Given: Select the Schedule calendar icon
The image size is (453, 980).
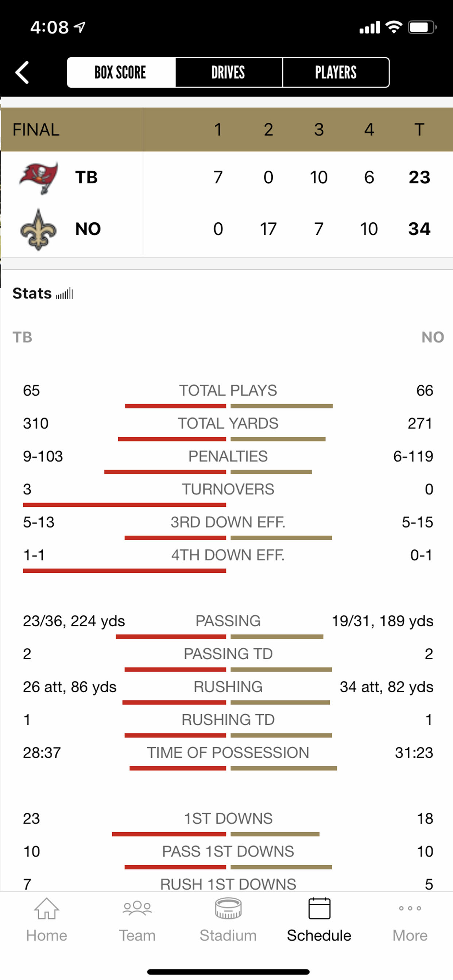Looking at the screenshot, I should (319, 909).
